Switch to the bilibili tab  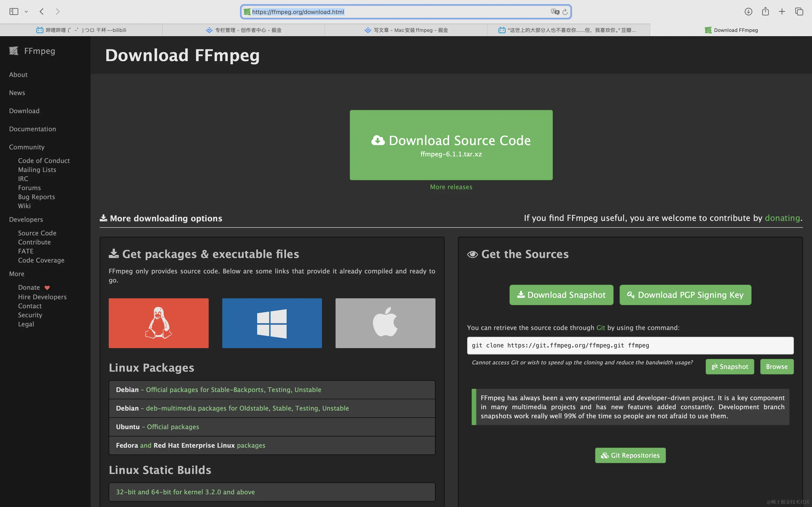[81, 30]
